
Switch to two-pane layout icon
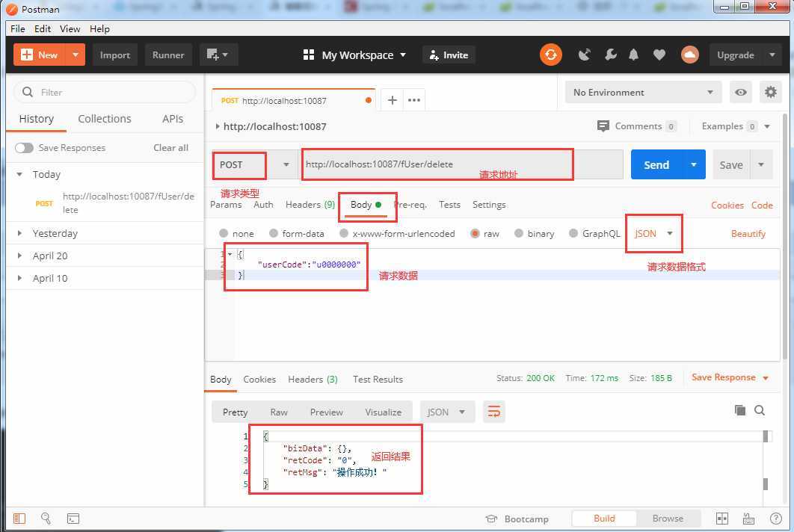click(722, 519)
